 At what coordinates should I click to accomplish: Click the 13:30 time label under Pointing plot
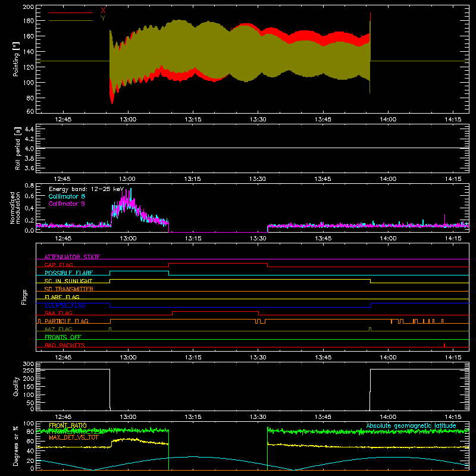click(x=258, y=120)
